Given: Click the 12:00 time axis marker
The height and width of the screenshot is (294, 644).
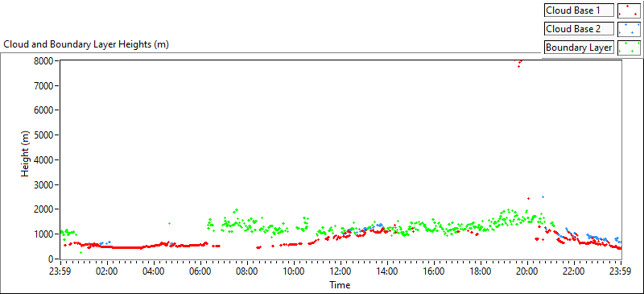Looking at the screenshot, I should (x=341, y=271).
